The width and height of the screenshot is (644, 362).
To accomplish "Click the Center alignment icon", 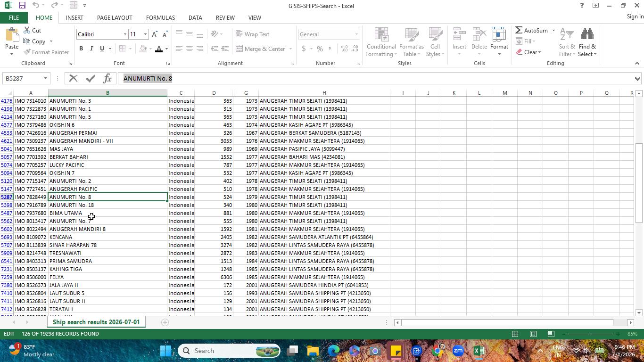I will point(190,49).
